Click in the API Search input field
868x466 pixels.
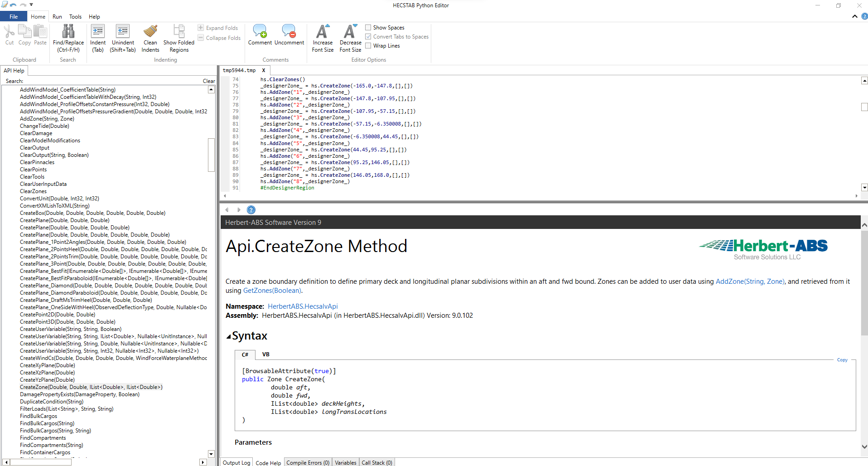112,81
